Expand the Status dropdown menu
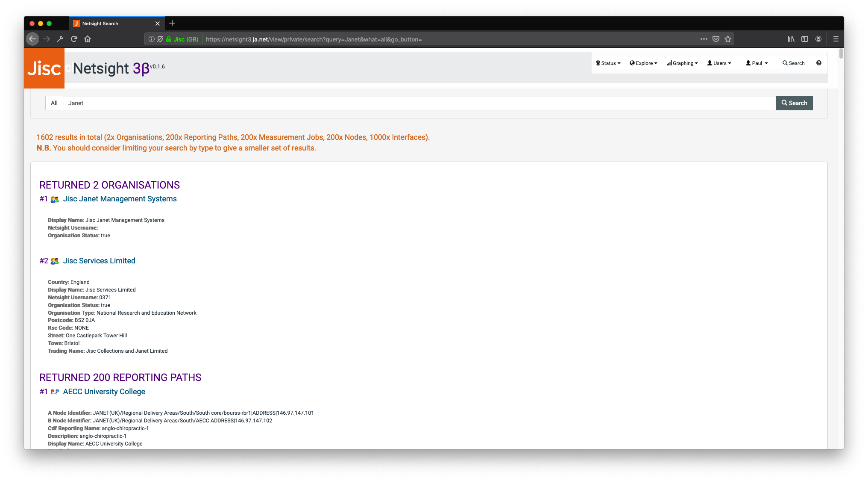Viewport: 868px width, 481px height. [608, 63]
